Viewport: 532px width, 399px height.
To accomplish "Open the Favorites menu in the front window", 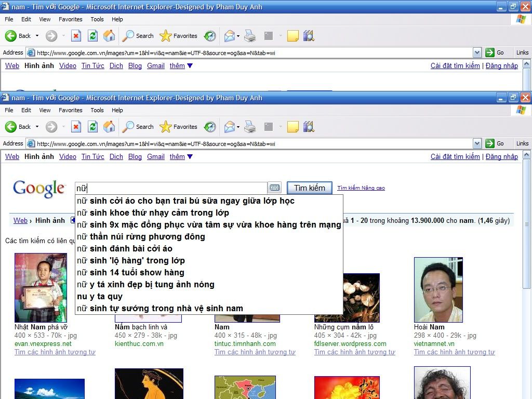I will coord(70,110).
